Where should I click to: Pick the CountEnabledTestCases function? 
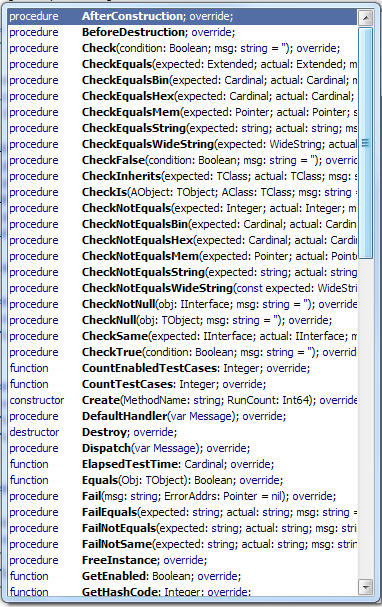(182, 368)
